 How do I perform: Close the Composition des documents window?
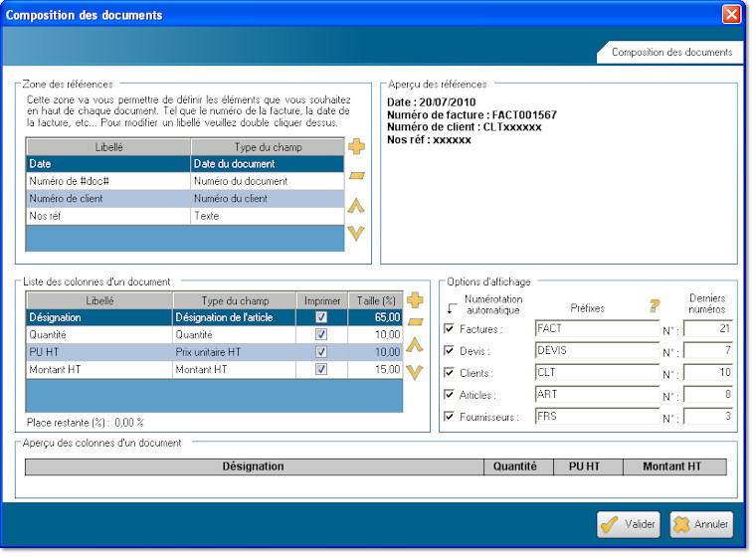pyautogui.click(x=731, y=15)
